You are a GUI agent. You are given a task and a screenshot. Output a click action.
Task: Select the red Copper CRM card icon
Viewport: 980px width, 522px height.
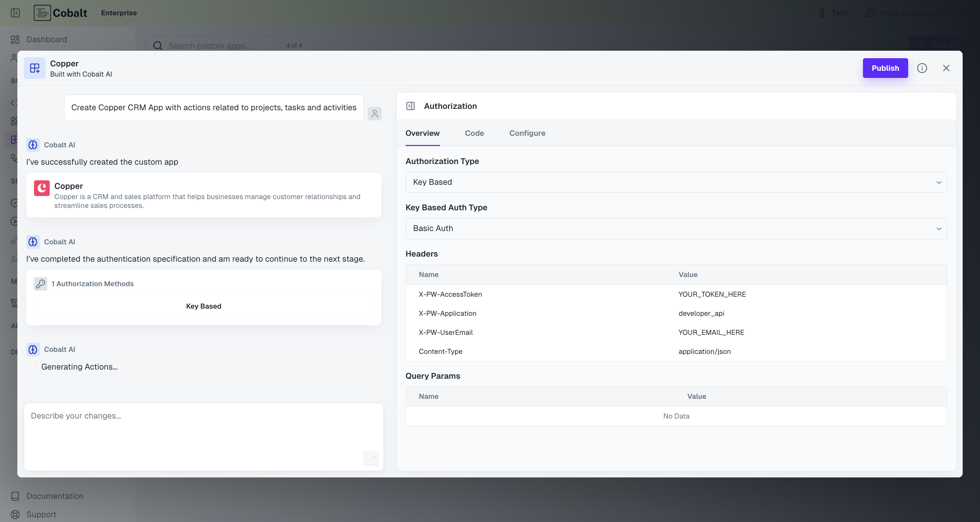tap(42, 187)
